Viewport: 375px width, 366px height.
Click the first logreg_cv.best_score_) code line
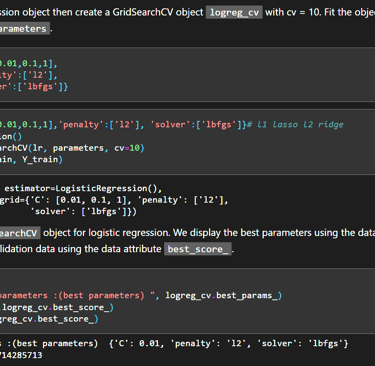(x=58, y=307)
